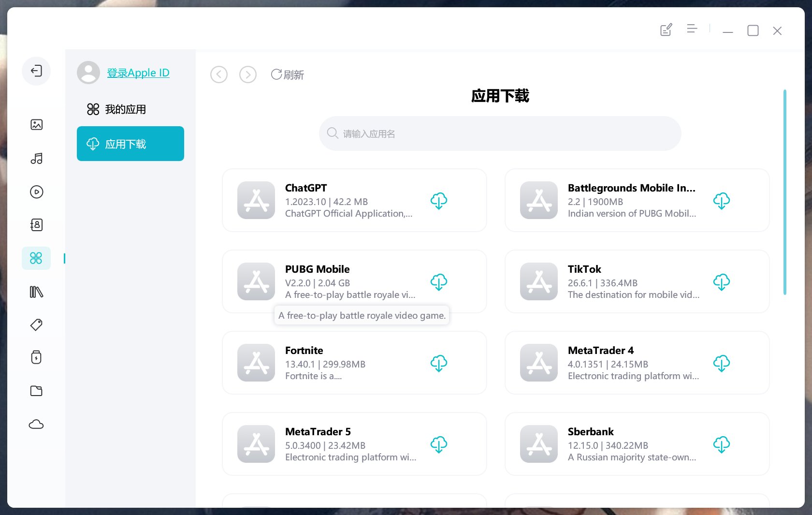
Task: Click "12.15.0 | 340.22MB" version text
Action: [x=608, y=445]
